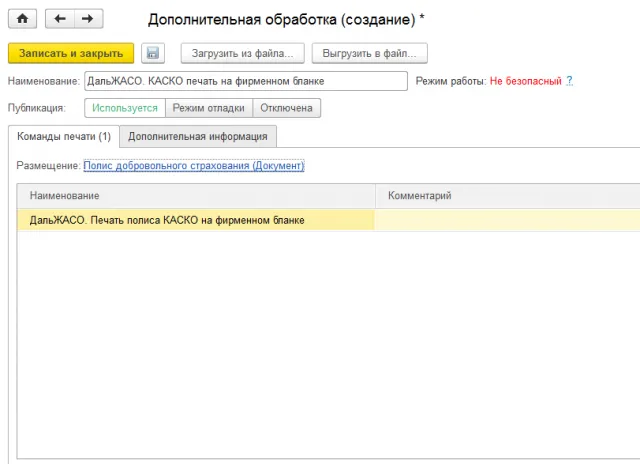Screen dimensions: 640x464
Task: Click the Комментарий column header
Action: pyautogui.click(x=508, y=196)
